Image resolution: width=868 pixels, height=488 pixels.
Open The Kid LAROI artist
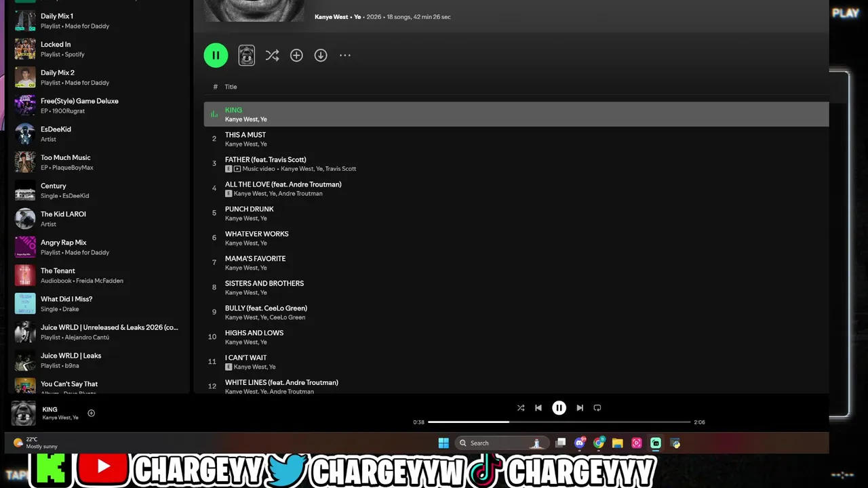click(x=98, y=218)
